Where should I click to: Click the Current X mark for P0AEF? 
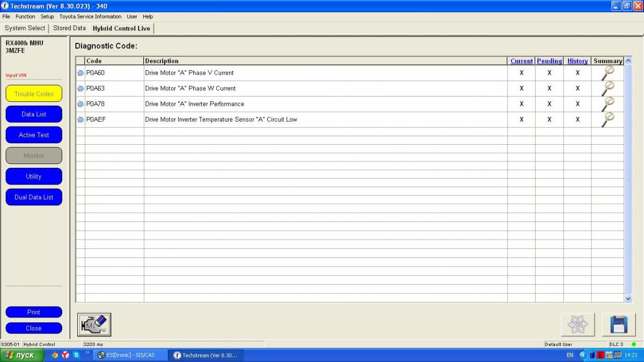click(x=522, y=120)
